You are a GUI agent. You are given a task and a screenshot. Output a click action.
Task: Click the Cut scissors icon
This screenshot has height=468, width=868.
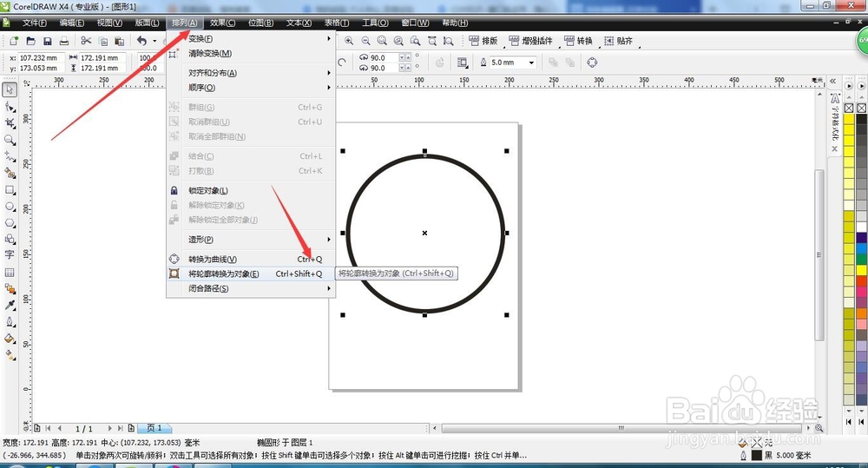click(x=86, y=41)
